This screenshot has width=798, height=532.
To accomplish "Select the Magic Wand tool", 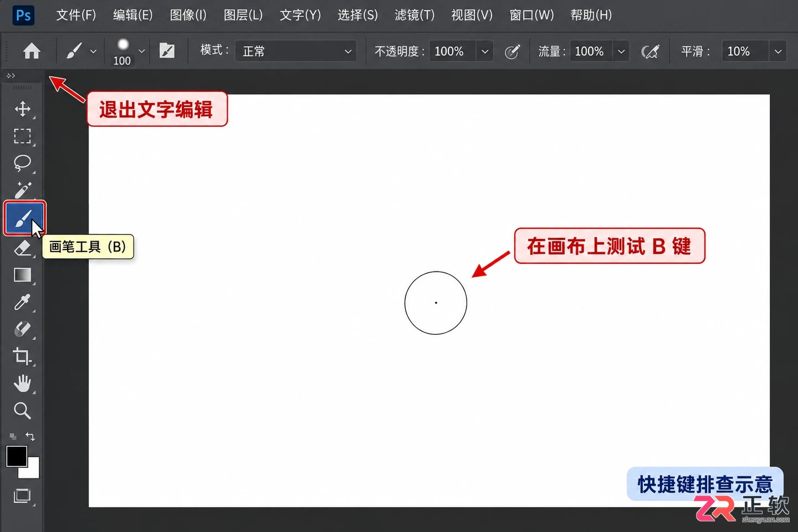I will [22, 190].
